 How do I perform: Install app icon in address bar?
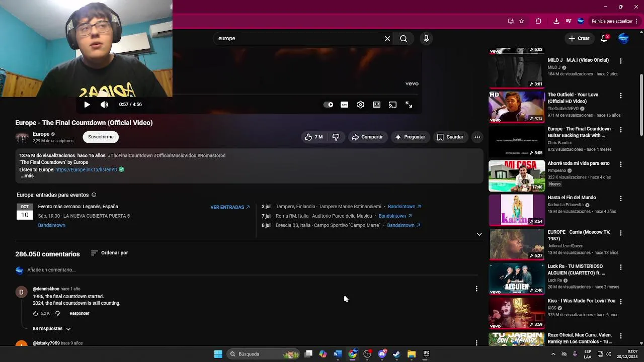coord(511,21)
